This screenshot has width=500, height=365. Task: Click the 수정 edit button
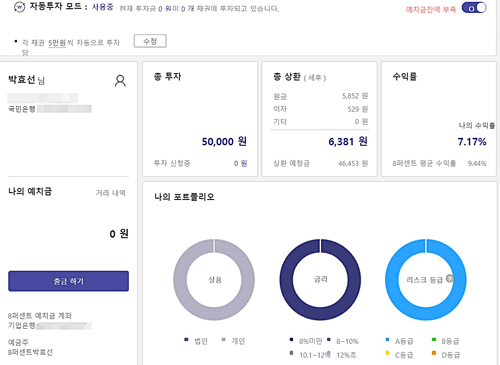pos(150,41)
